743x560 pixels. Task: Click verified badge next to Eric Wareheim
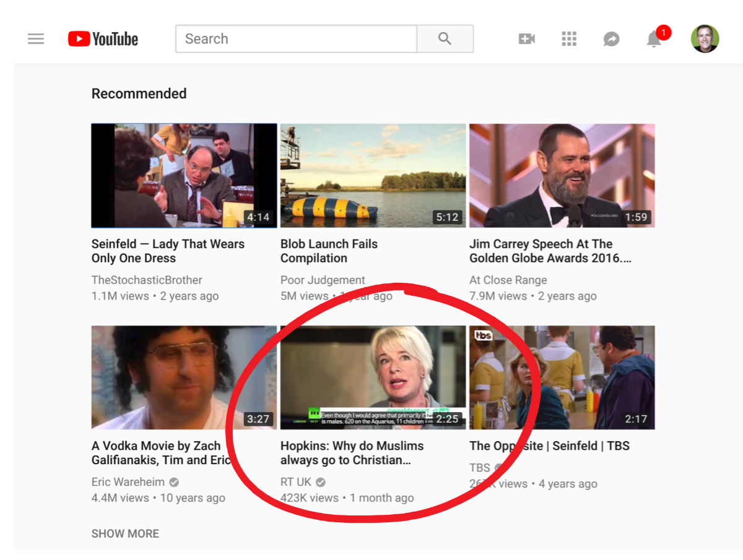[175, 482]
